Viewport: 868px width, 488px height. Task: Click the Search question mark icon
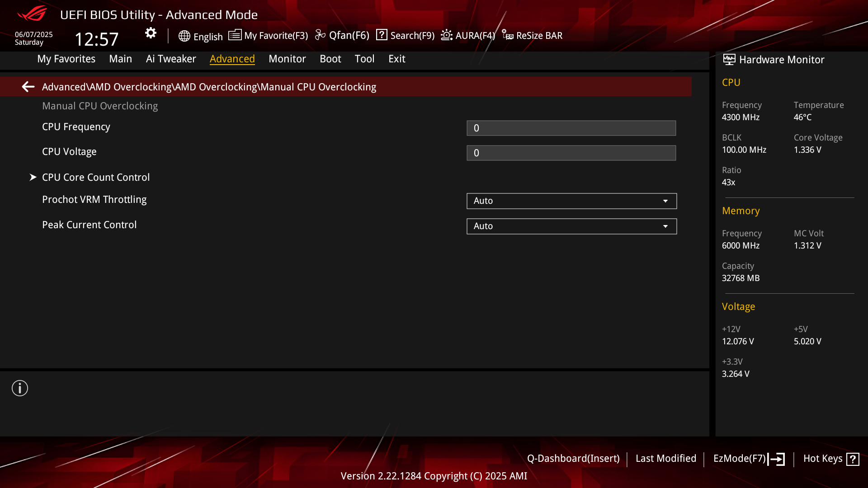[x=382, y=35]
